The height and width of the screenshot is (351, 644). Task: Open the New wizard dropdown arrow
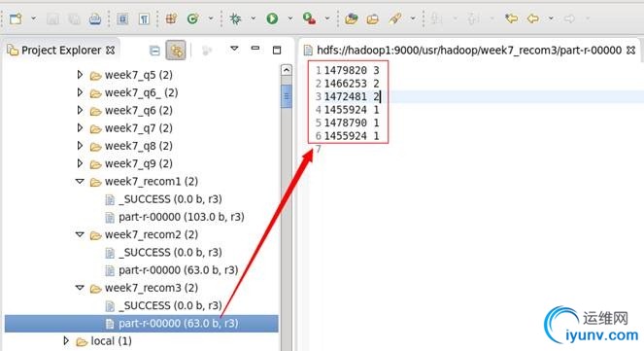(x=33, y=18)
